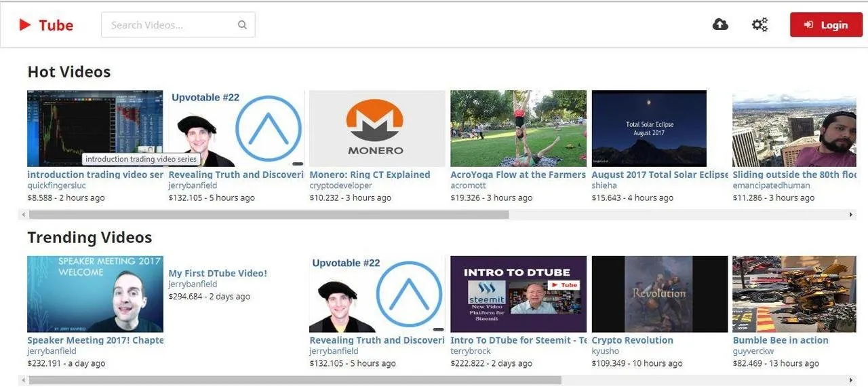The width and height of the screenshot is (868, 387).
Task: Open 'Crypto Revolution' title link
Action: [633, 340]
